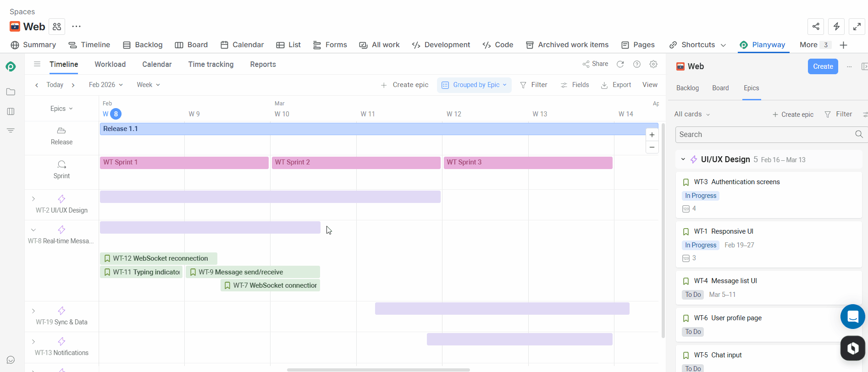Open the Shortcuts dropdown tab
This screenshot has width=868, height=372.
click(x=698, y=45)
